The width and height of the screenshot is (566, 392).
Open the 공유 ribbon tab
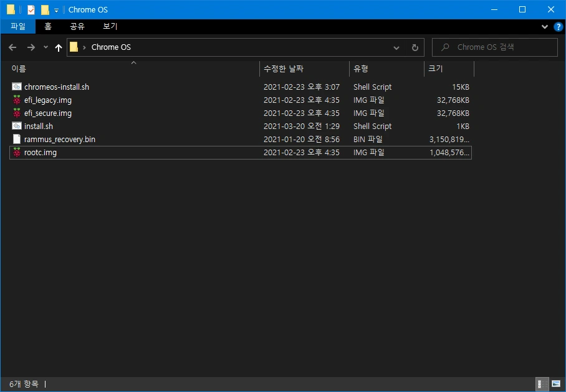pyautogui.click(x=77, y=26)
